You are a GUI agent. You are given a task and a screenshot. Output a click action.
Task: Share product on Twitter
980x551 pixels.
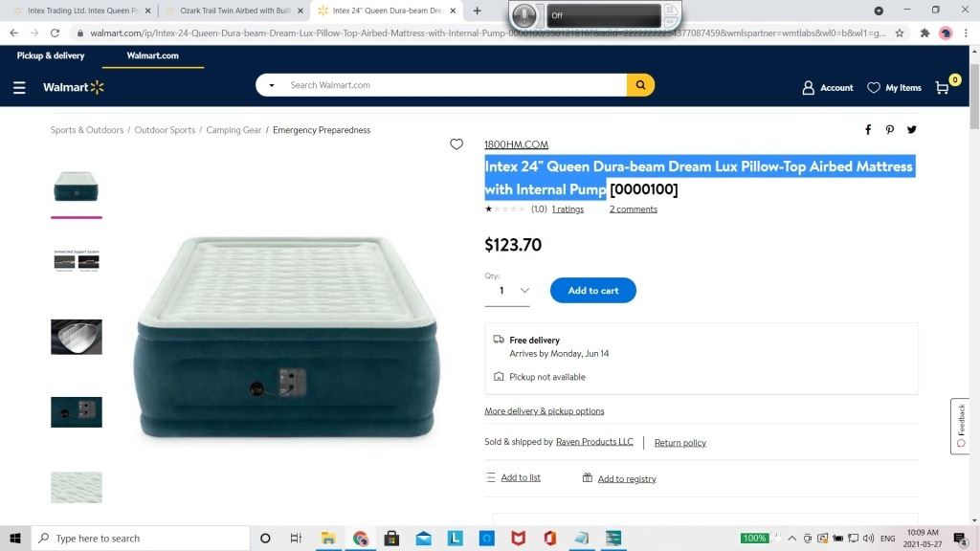912,130
